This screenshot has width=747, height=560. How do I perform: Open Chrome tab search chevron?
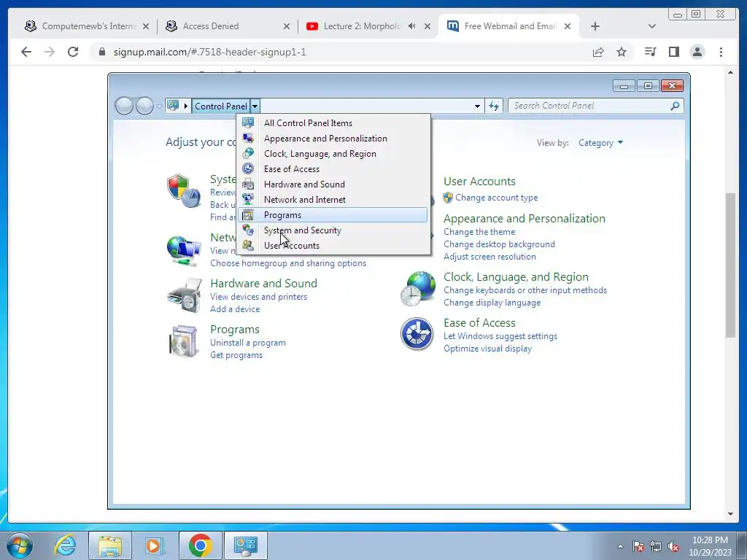[651, 26]
